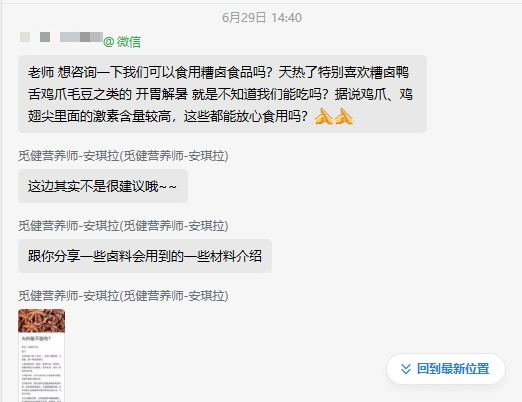Screen dimensions: 522x402
Task: Select the message about 卤料 materials introduction
Action: click(x=145, y=256)
